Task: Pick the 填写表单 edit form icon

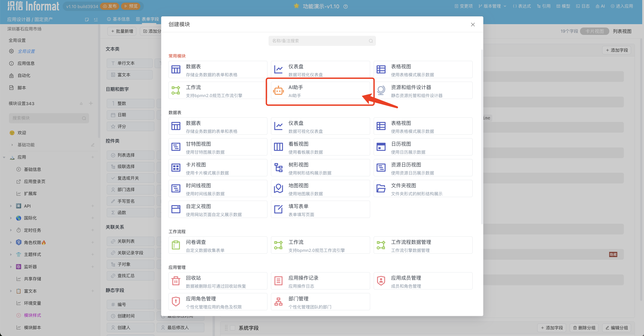Action: point(278,209)
